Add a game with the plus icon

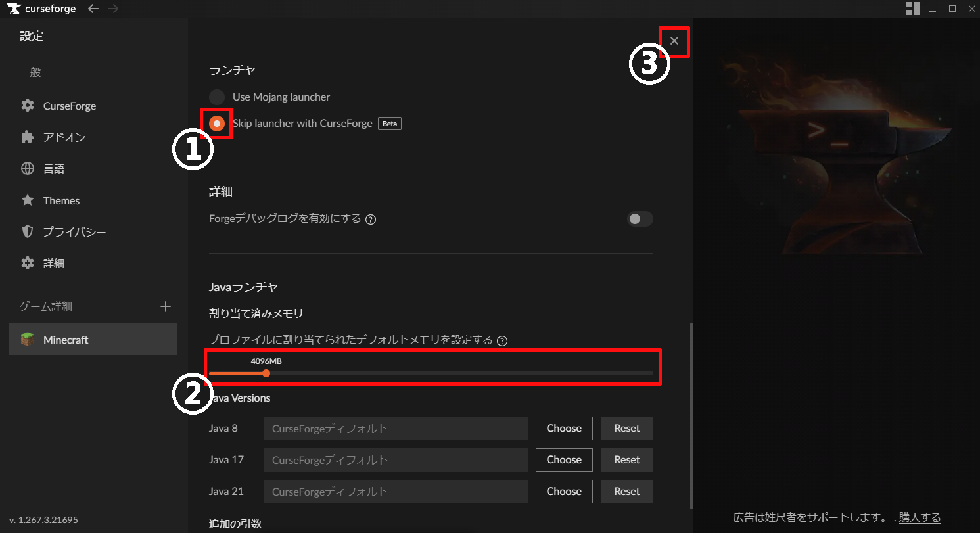[x=166, y=306]
